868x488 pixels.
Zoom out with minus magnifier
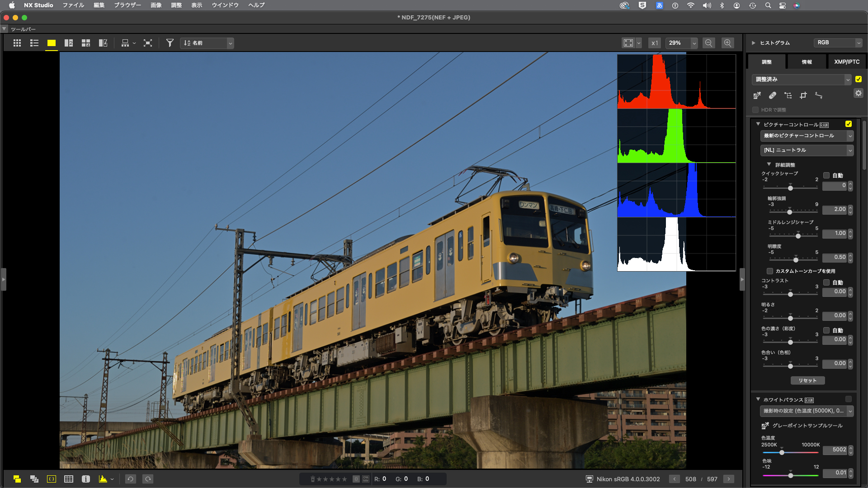tap(709, 43)
